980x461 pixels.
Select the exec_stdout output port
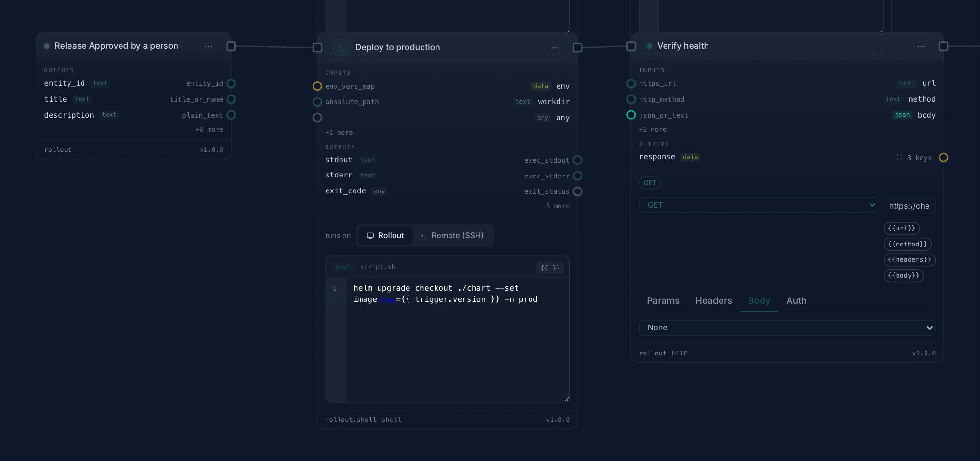tap(577, 160)
